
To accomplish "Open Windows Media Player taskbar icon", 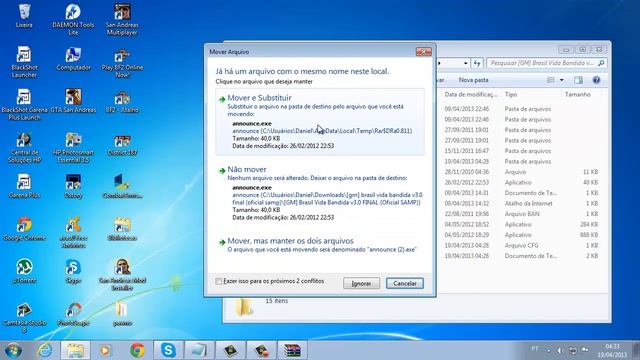I will tap(105, 350).
